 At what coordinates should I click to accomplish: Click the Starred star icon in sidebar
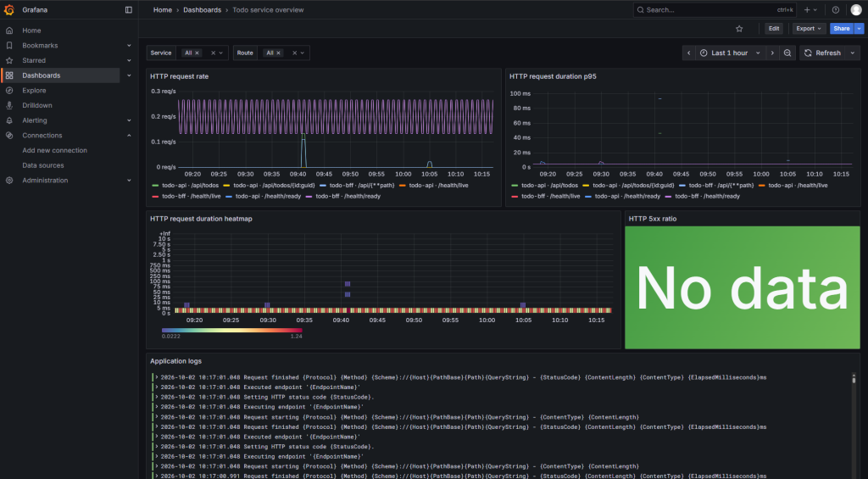click(9, 60)
